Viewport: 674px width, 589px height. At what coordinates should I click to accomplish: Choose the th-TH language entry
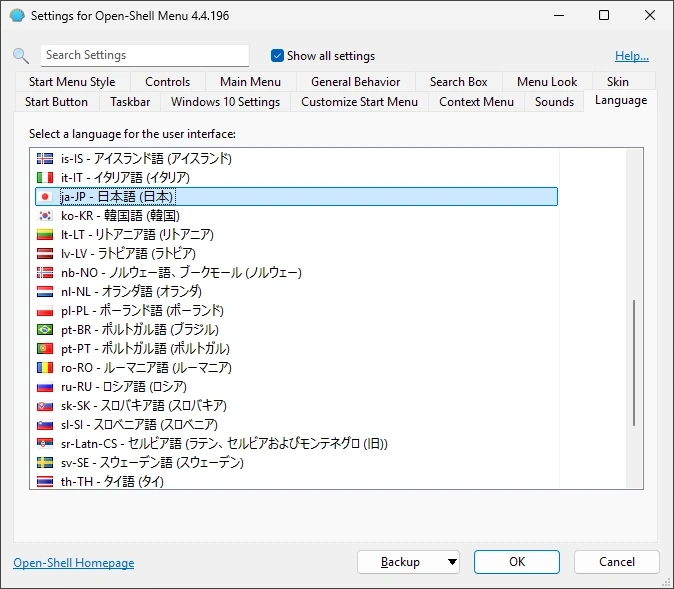click(297, 481)
